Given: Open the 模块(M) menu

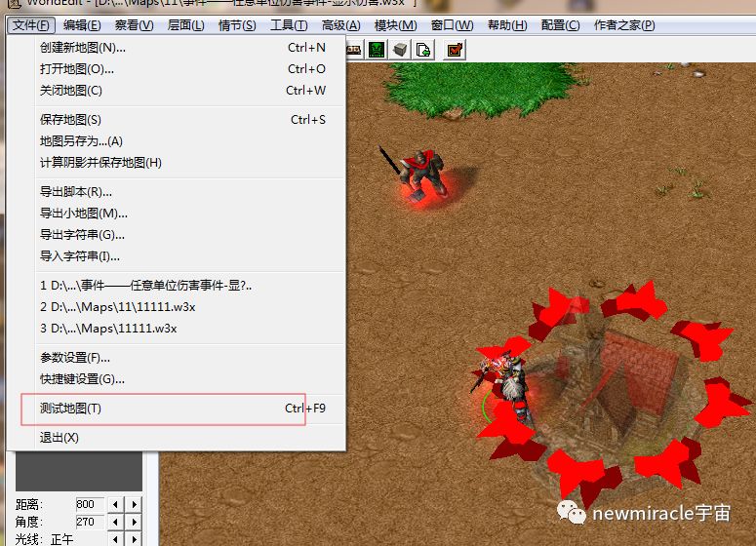Looking at the screenshot, I should (395, 25).
